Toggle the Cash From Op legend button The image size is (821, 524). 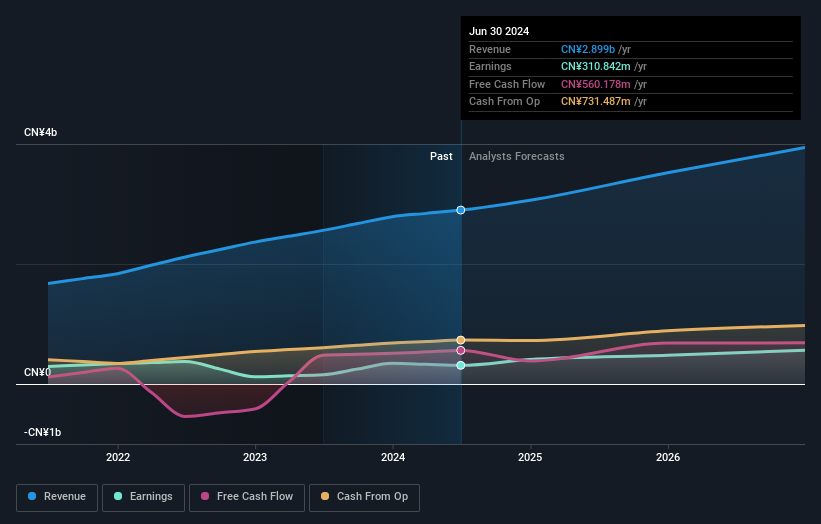pos(364,497)
